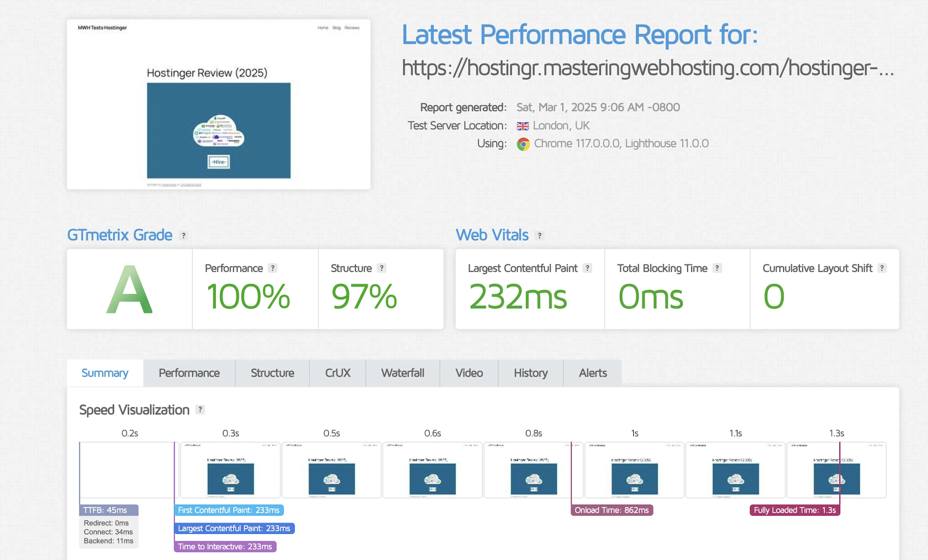This screenshot has width=928, height=560.
Task: Click the Onload Time 862ms marker
Action: 612,510
